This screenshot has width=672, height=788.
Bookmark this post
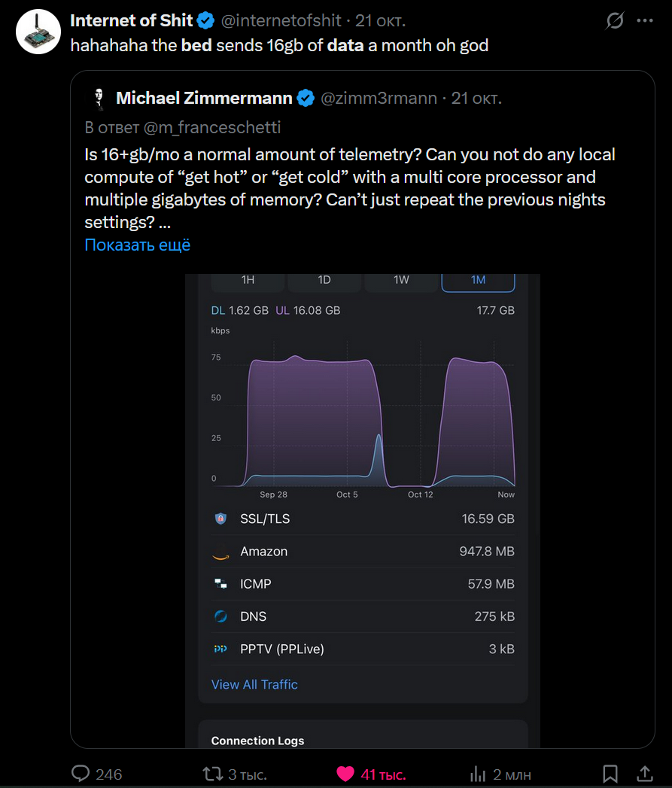click(x=610, y=774)
